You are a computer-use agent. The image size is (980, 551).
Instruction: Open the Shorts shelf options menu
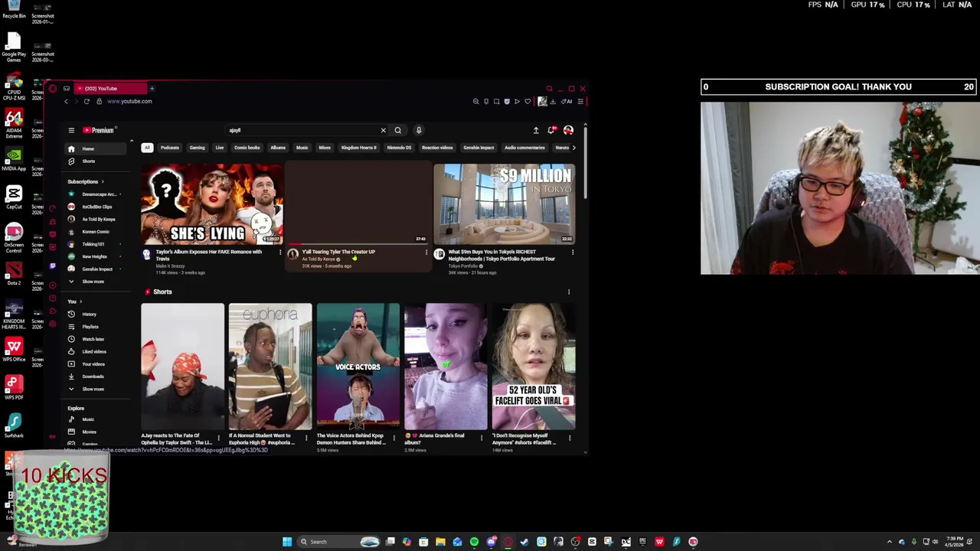[x=569, y=292]
